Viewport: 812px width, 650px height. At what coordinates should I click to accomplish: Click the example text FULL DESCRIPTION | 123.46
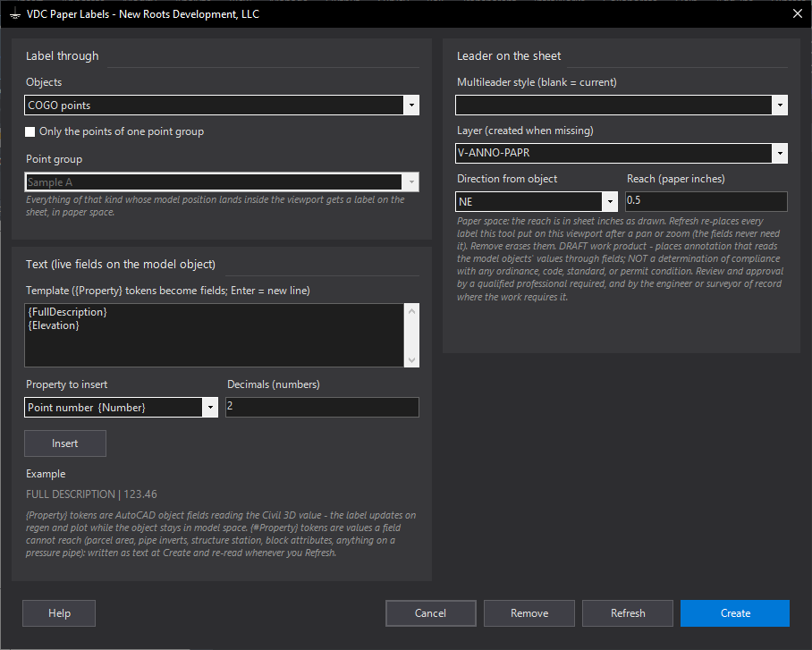(91, 494)
